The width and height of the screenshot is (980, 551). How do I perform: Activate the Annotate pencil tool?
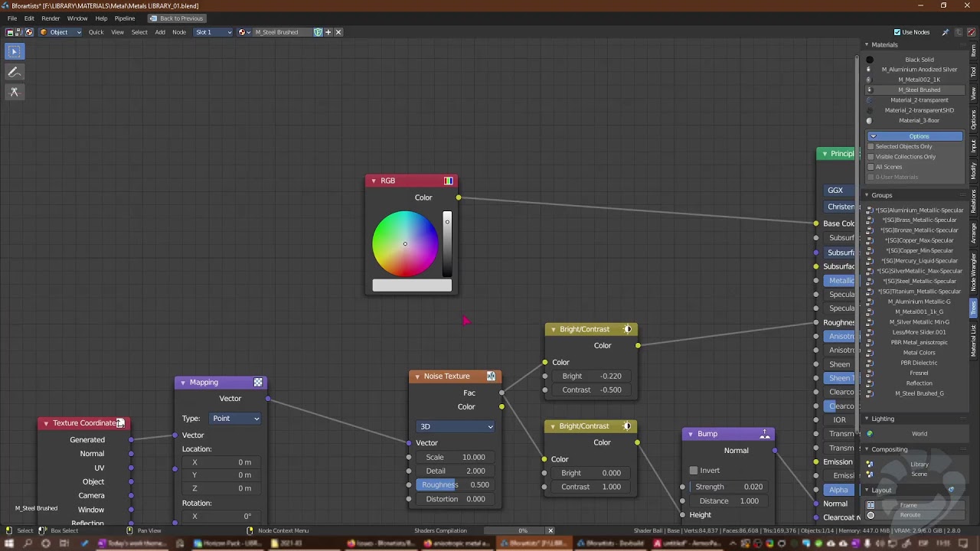point(14,72)
